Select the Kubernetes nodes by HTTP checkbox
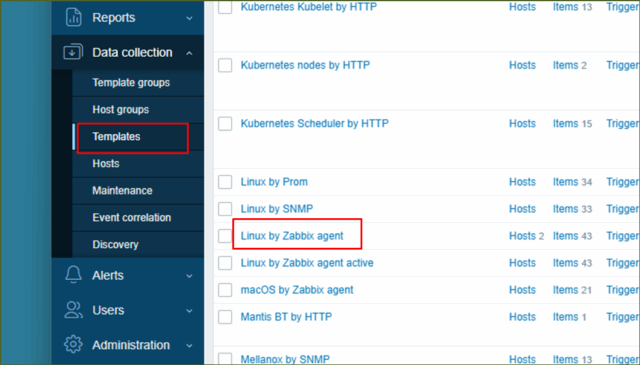The width and height of the screenshot is (640, 365). pyautogui.click(x=225, y=65)
